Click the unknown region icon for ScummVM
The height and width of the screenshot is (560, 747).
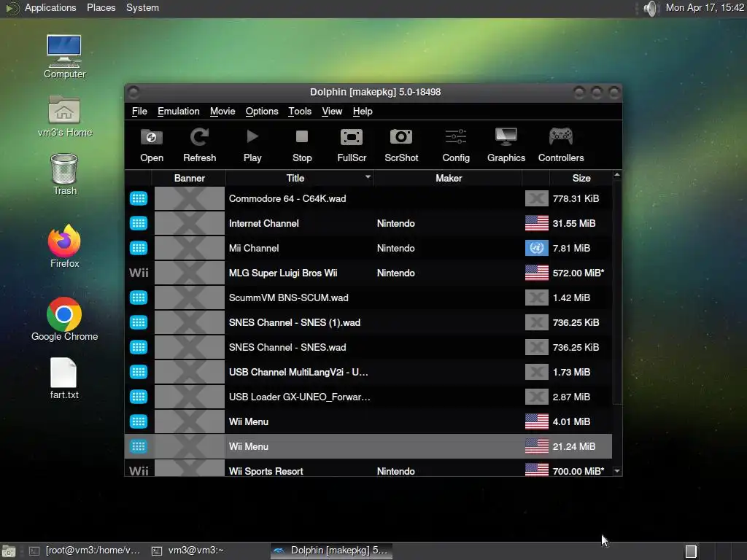coord(536,297)
